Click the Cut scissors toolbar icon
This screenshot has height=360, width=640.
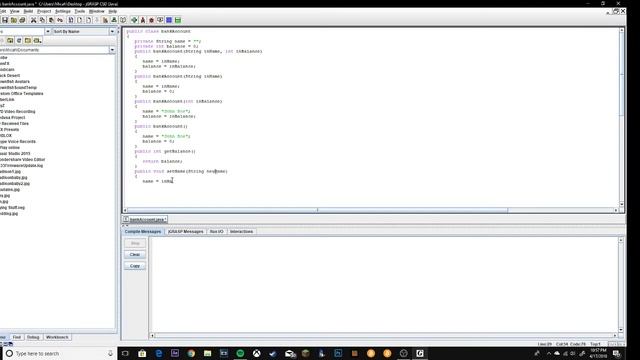[x=33, y=20]
